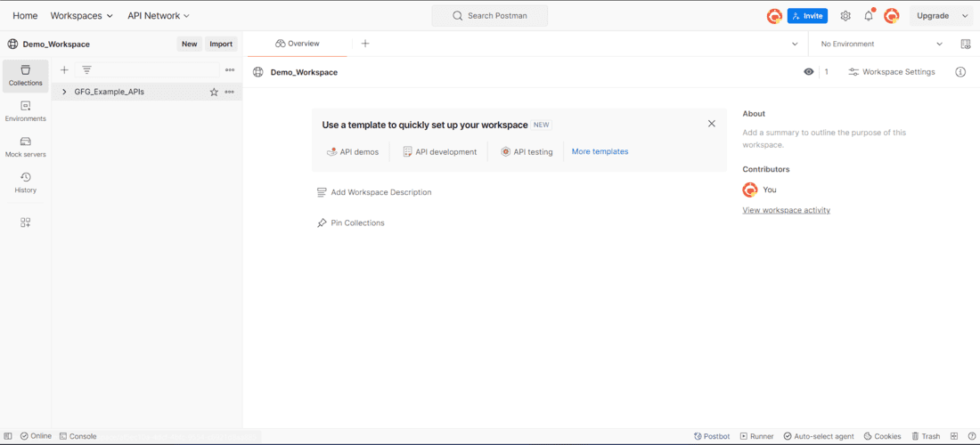Click the team avatar left of Invite
Viewport: 980px width, 445px height.
click(774, 16)
